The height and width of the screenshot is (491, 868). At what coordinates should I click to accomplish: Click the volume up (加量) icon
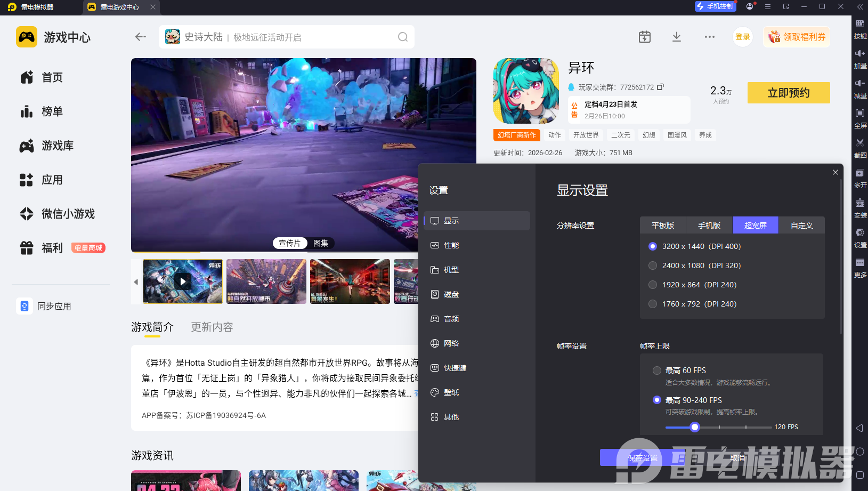[859, 54]
